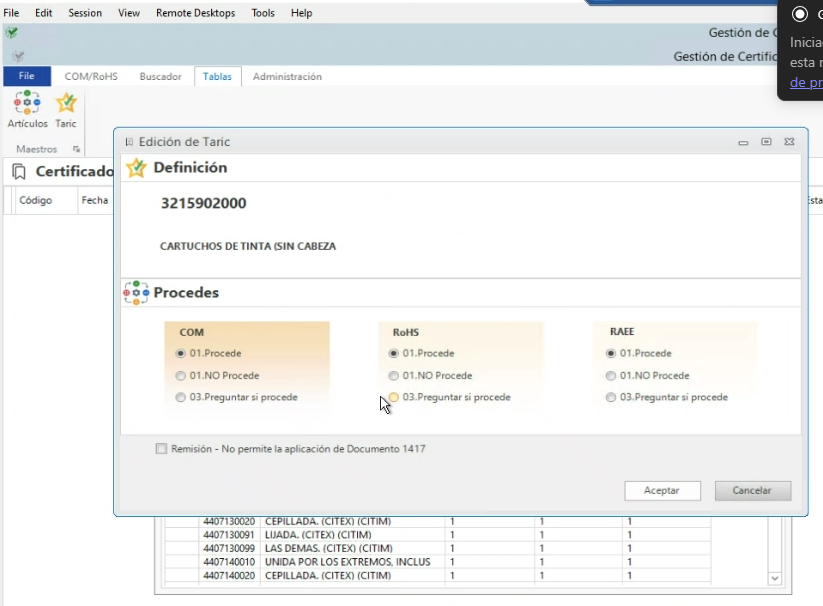
Task: Restore the Edición de Taric dialog window
Action: (x=766, y=142)
